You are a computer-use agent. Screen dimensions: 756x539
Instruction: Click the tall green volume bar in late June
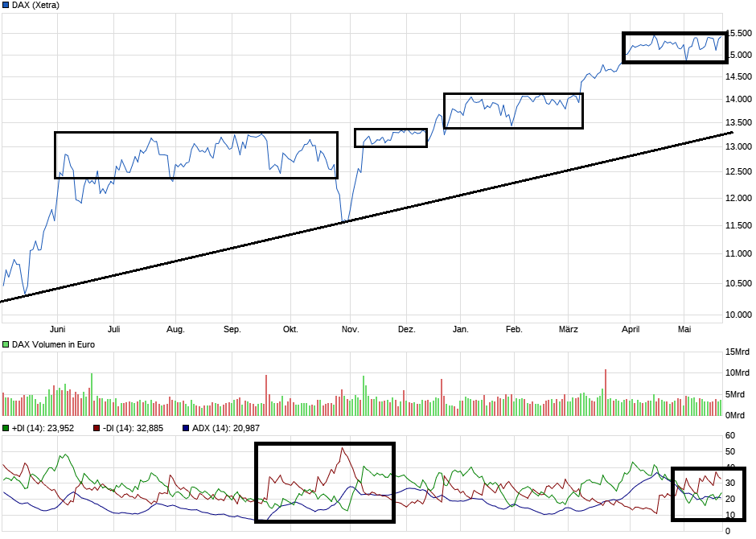[92, 394]
